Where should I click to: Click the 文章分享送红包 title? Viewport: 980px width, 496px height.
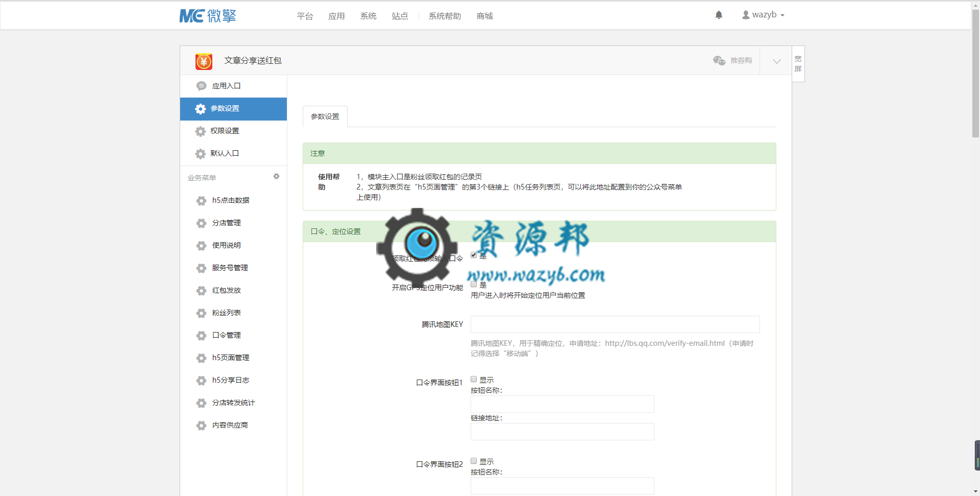(x=253, y=60)
